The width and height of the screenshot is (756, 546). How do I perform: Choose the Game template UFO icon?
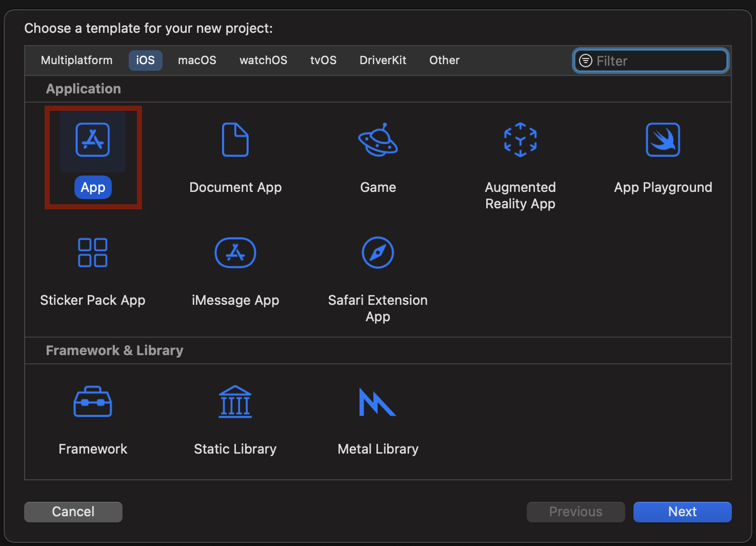click(x=378, y=140)
